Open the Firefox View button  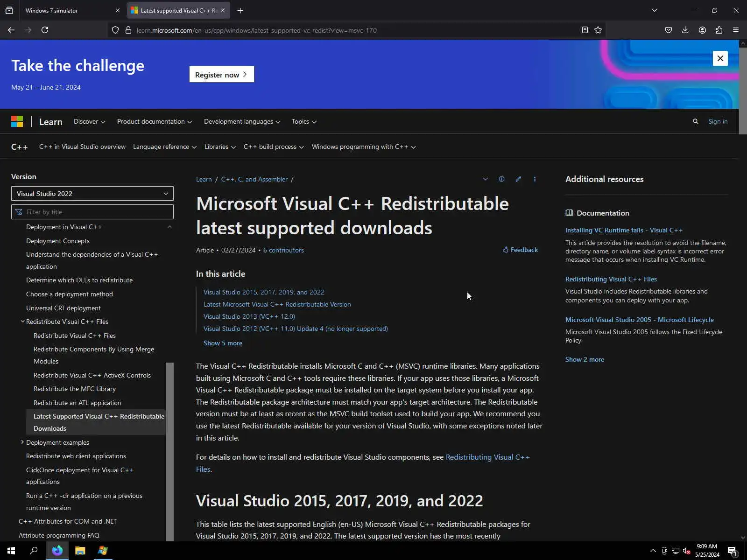[9, 10]
